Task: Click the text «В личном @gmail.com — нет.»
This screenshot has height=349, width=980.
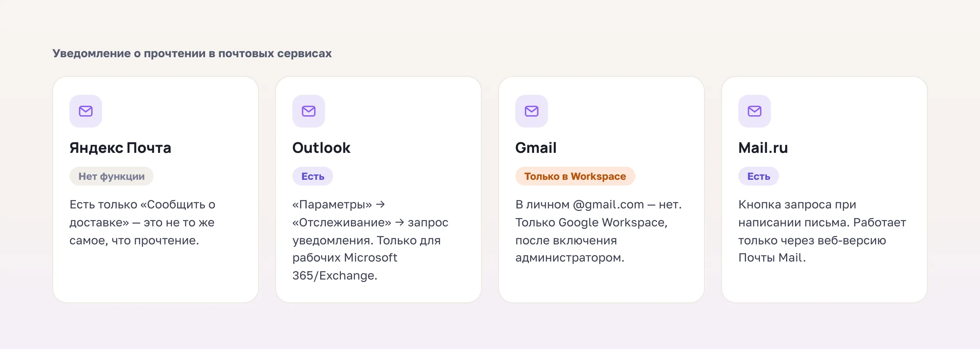Action: [x=599, y=204]
